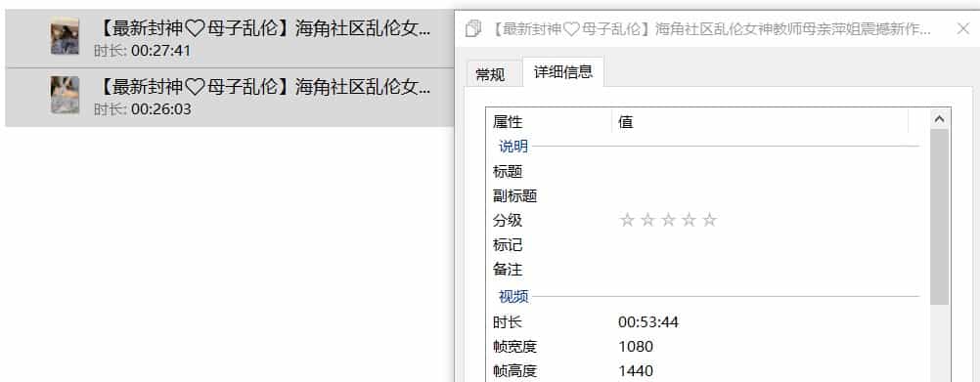The image size is (980, 382).
Task: Click the 备注 value field
Action: click(x=769, y=270)
